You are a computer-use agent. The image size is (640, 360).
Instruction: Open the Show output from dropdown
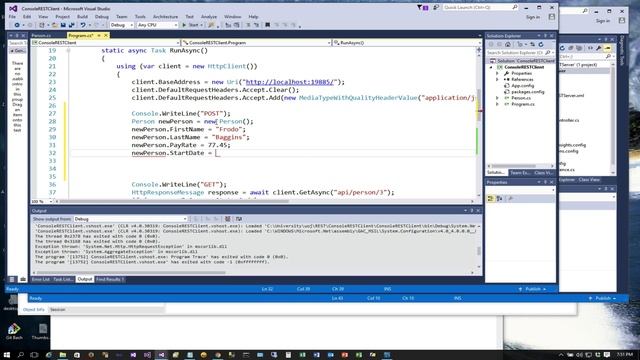pyautogui.click(x=131, y=219)
